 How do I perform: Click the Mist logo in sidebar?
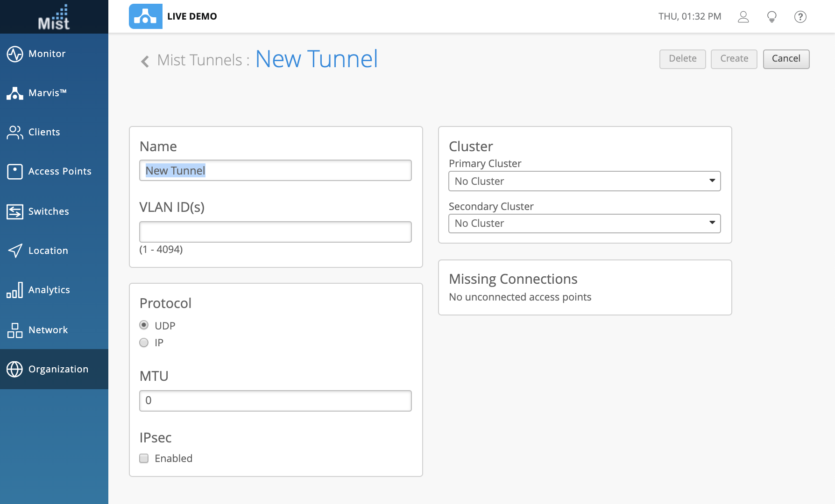coord(54,17)
